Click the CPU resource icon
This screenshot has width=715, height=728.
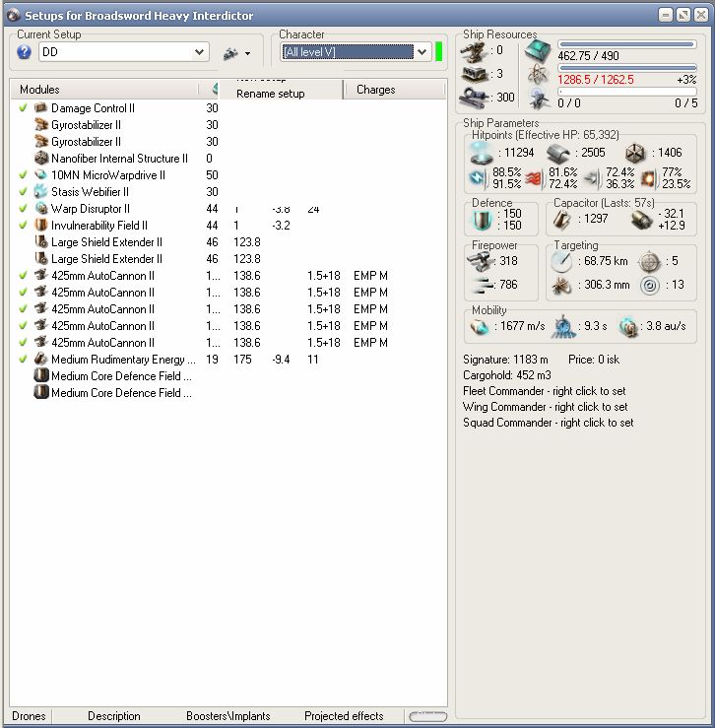click(538, 51)
